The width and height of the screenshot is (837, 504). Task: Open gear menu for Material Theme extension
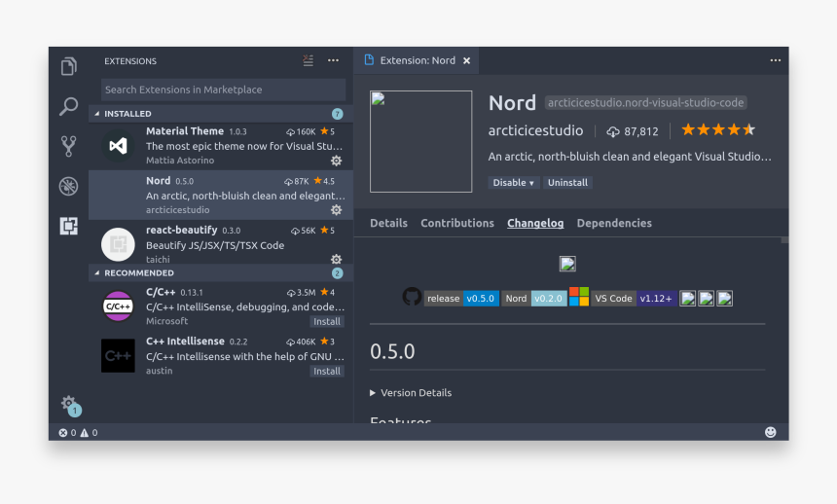[x=337, y=161]
